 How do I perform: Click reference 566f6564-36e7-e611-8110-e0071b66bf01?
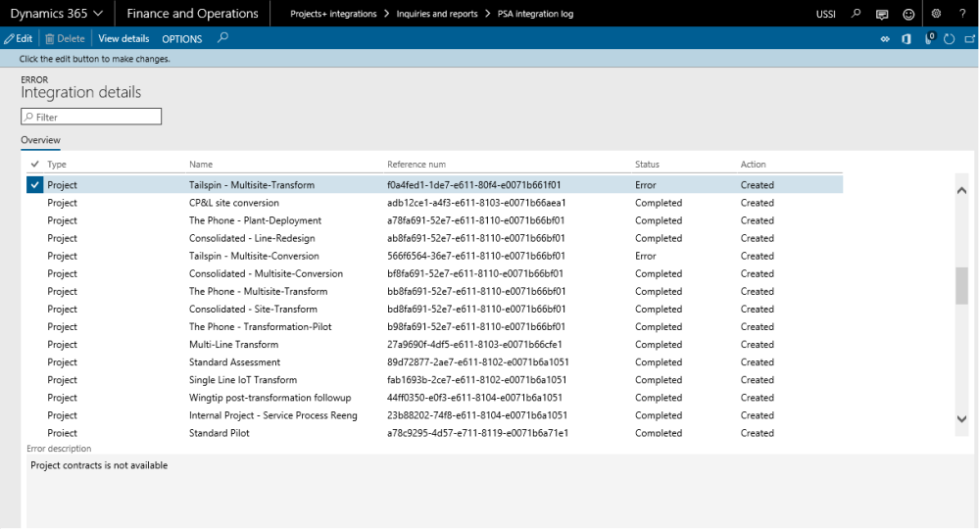[475, 256]
